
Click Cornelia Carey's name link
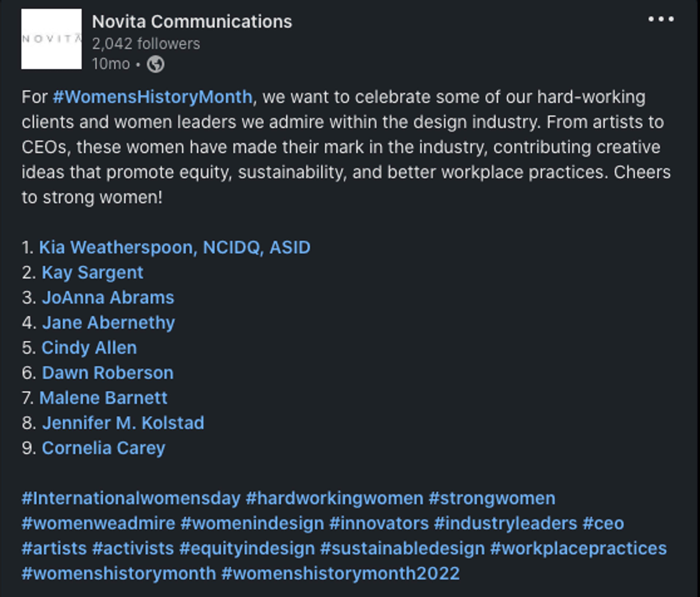pos(103,448)
